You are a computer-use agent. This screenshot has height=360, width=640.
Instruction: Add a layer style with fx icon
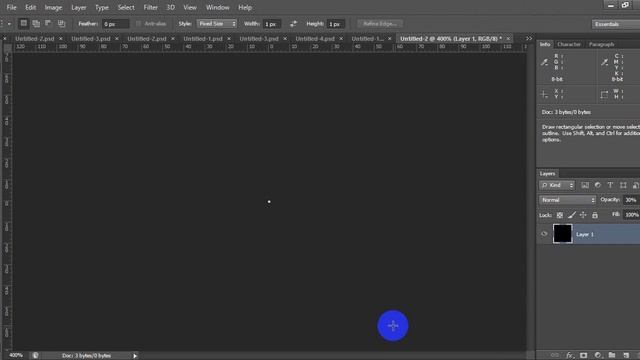click(x=570, y=356)
